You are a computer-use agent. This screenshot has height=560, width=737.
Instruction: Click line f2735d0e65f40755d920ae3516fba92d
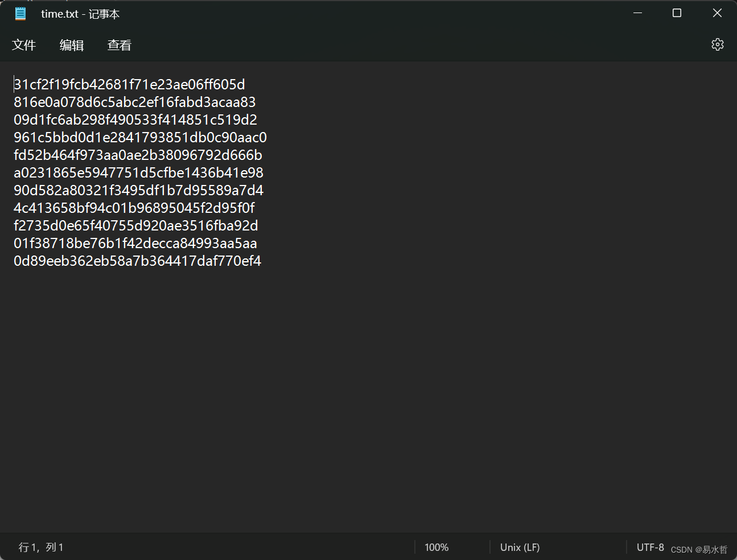[136, 225]
